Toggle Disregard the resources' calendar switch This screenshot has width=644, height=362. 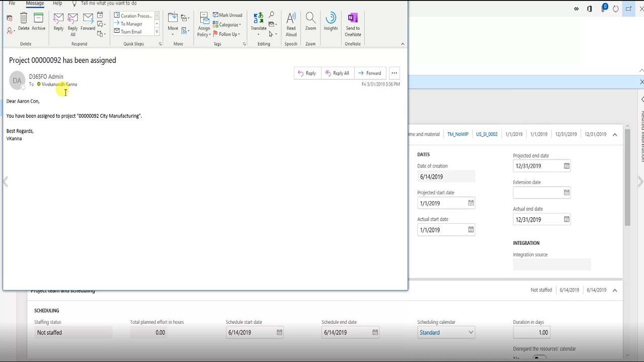(x=539, y=358)
